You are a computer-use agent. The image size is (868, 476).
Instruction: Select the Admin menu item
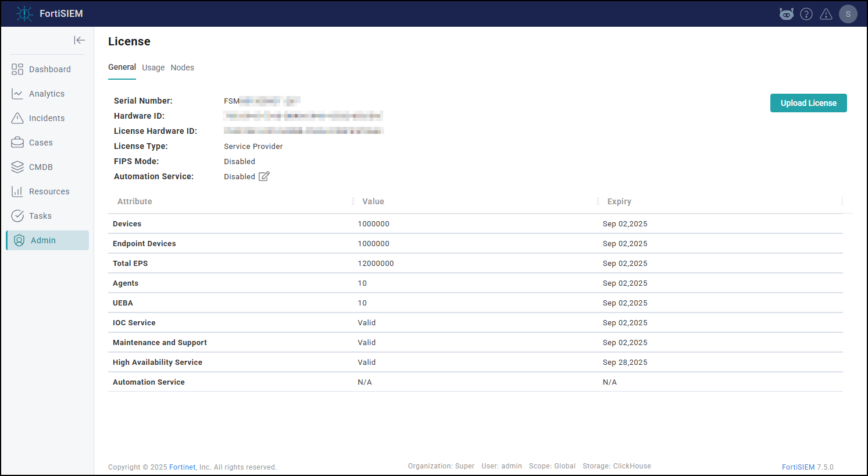tap(48, 240)
